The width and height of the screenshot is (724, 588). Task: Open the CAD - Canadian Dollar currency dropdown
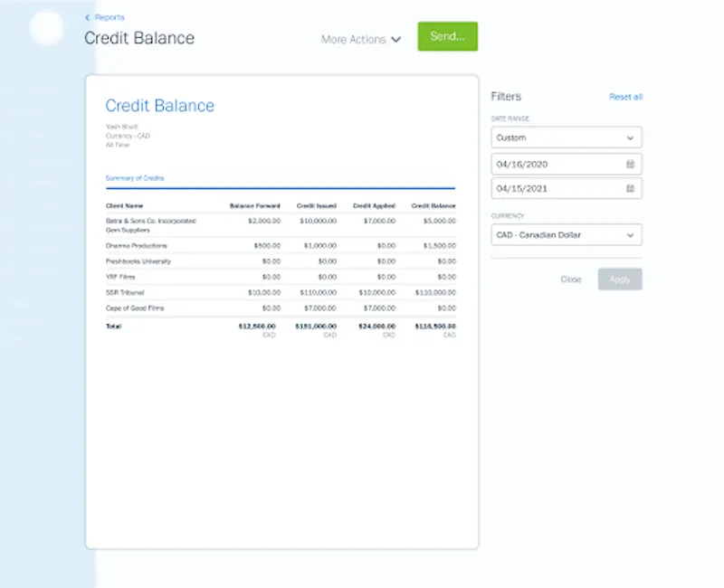click(566, 234)
